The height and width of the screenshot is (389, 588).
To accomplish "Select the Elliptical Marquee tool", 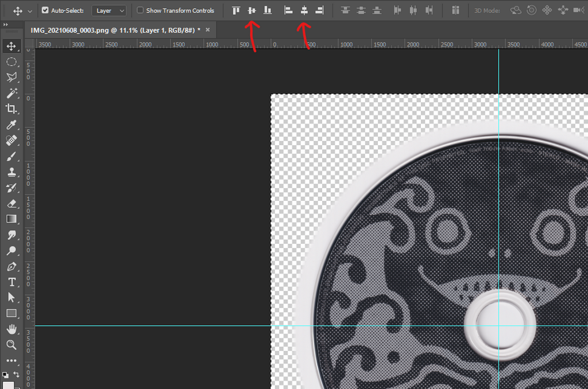I will (x=11, y=61).
